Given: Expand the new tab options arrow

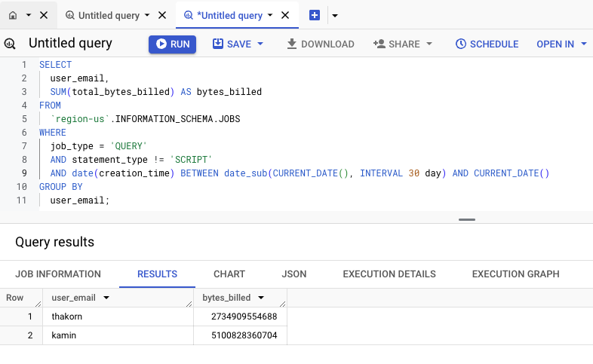Looking at the screenshot, I should (x=335, y=16).
